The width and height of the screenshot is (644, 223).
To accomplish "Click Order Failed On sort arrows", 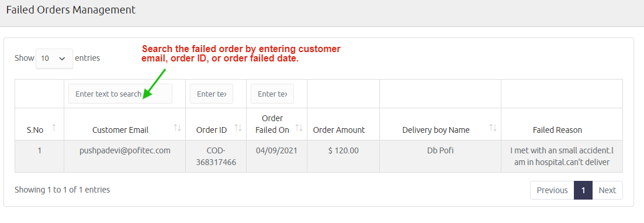I will [299, 128].
